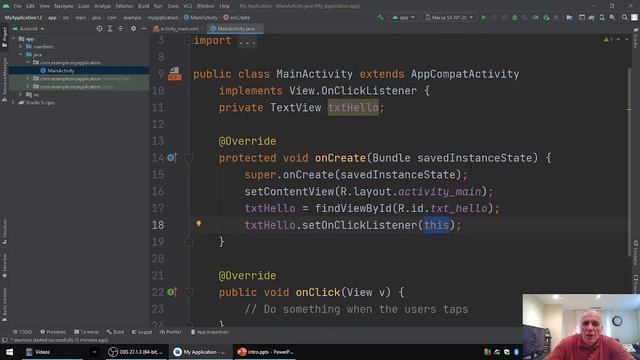Click Select Opened File target icon
The image size is (640, 360).
(99, 29)
